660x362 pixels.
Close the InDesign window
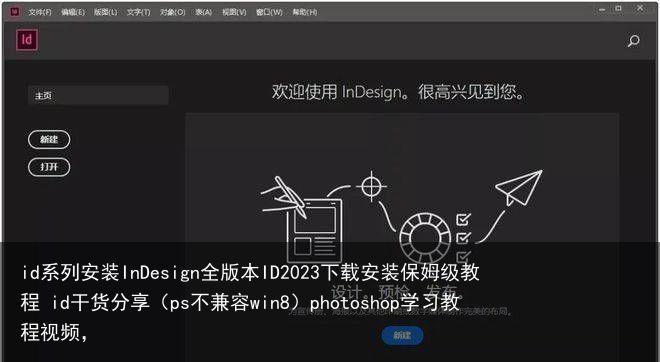click(640, 8)
